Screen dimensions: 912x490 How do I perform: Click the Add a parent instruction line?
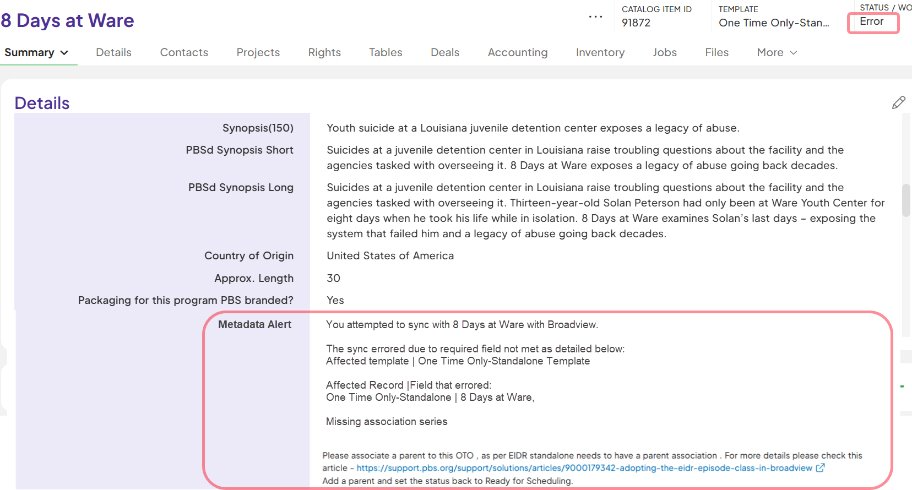coord(448,481)
